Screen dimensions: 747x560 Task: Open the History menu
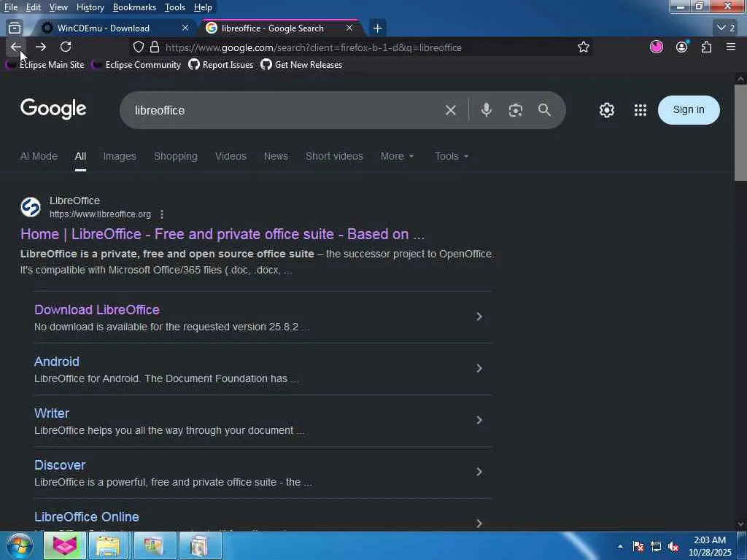(90, 7)
